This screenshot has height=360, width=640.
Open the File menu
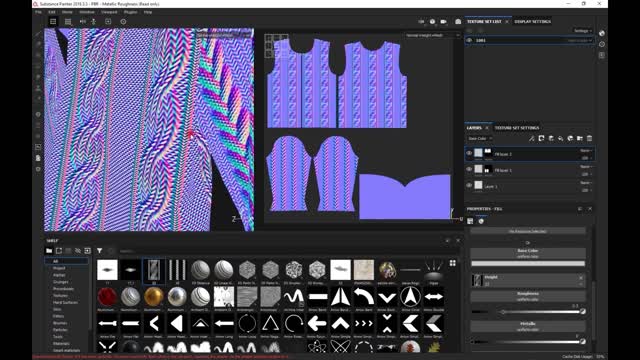point(38,12)
